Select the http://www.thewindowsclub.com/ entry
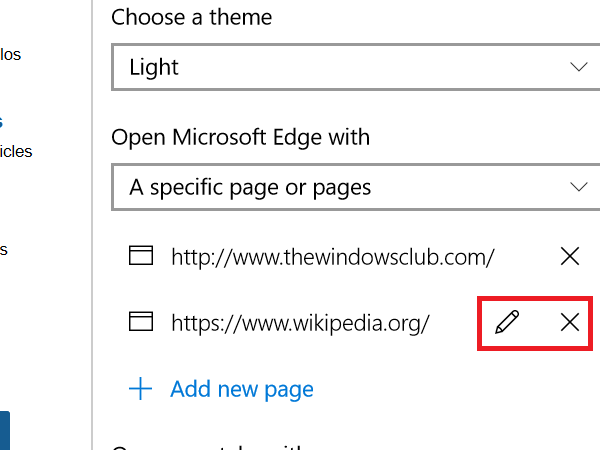The image size is (600, 450). [333, 256]
